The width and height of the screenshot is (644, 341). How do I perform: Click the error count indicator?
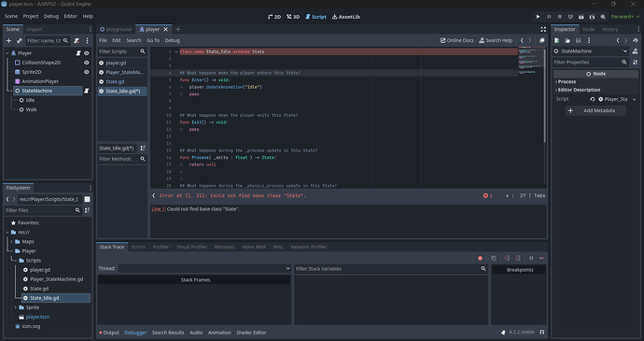(487, 196)
